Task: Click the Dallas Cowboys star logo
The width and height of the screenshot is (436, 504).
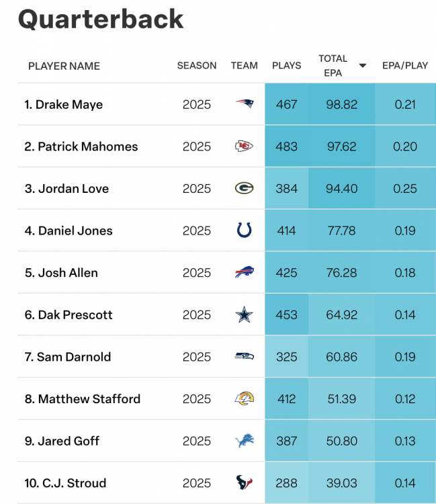Action: [x=245, y=314]
